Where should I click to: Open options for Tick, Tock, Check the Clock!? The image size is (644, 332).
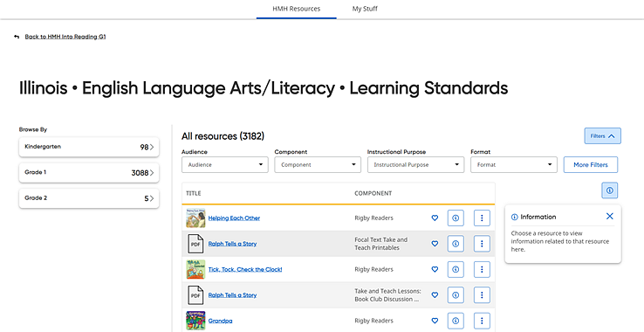click(482, 269)
